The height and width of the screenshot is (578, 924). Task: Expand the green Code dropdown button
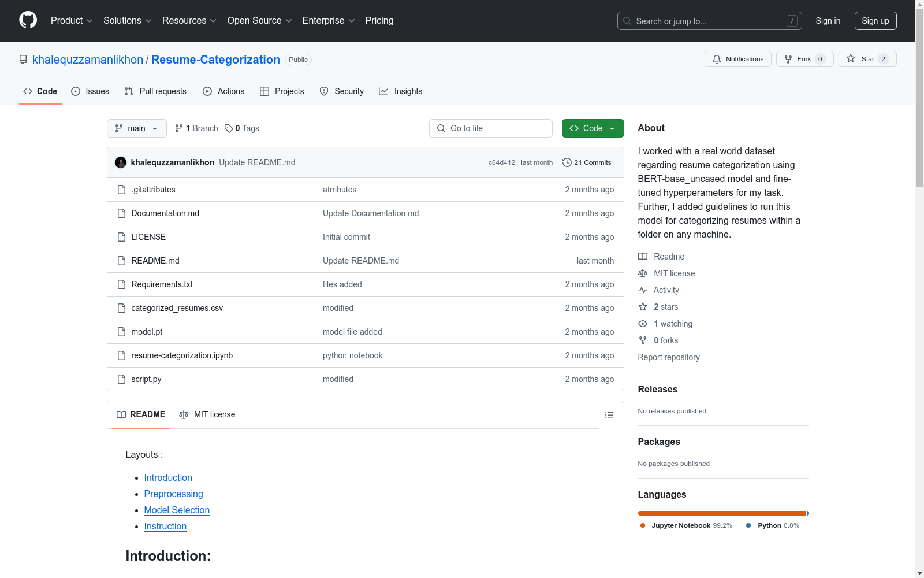tap(593, 128)
